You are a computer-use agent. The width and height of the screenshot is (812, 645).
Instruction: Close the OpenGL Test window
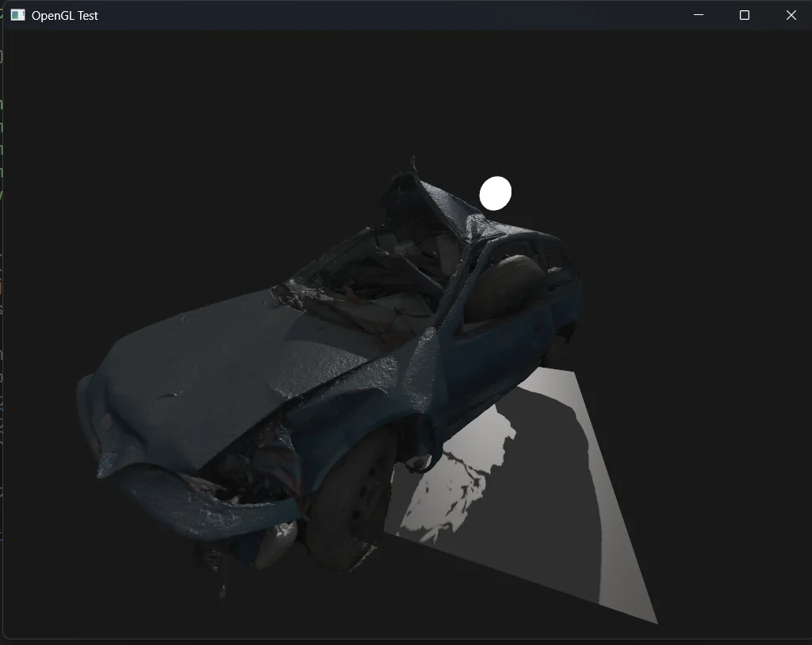pyautogui.click(x=791, y=15)
